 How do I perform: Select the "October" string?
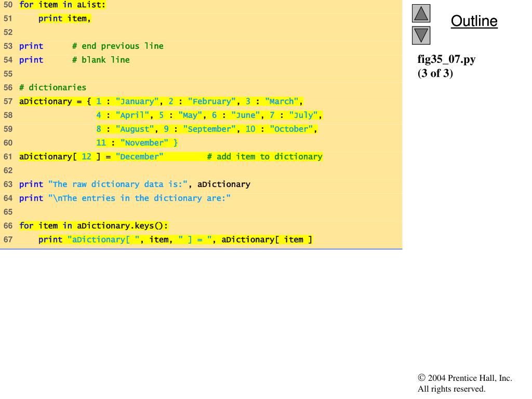coord(291,129)
